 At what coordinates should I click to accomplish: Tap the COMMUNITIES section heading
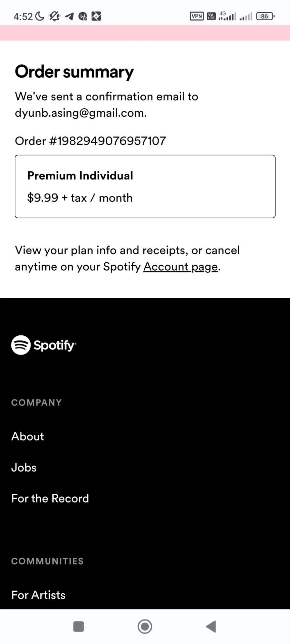coord(47,561)
